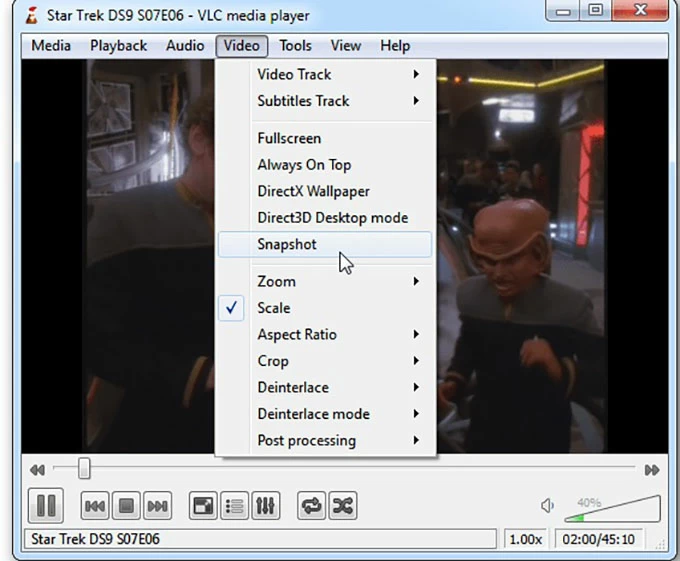Pause the video playback
680x561 pixels.
point(46,506)
